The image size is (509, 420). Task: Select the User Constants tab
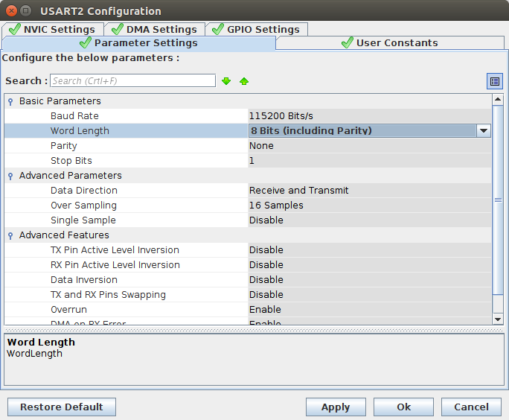(x=389, y=43)
